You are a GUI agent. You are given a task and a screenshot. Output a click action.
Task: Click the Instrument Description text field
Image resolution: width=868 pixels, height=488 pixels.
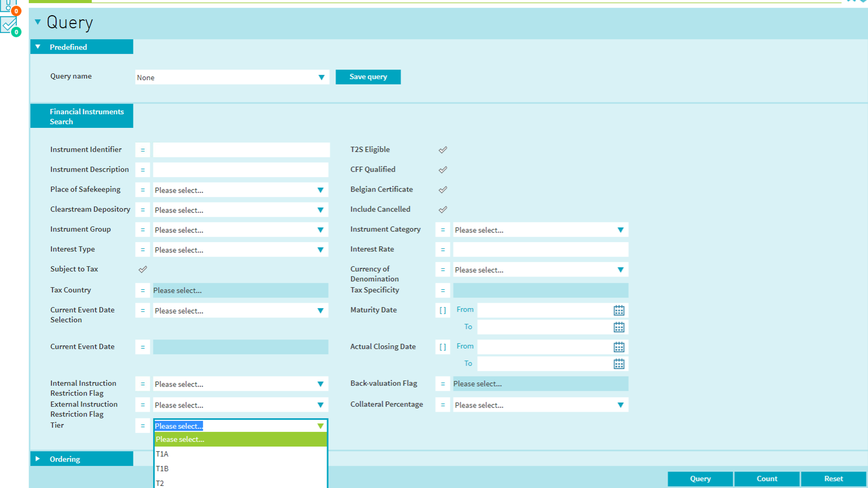(x=241, y=170)
